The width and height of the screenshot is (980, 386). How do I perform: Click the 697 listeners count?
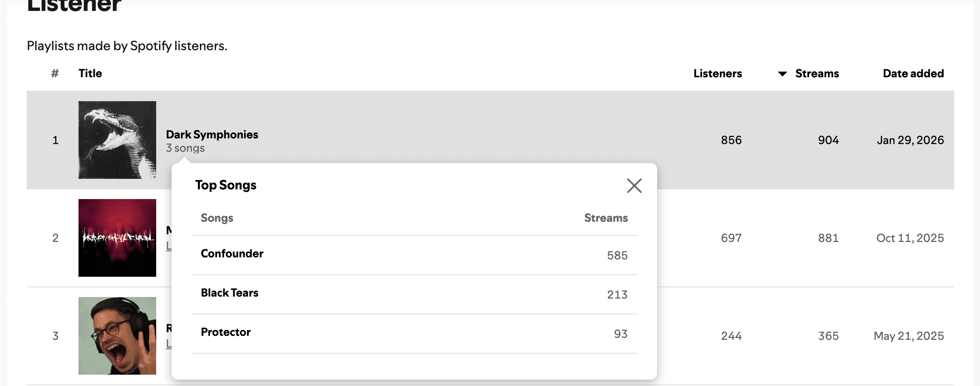click(731, 238)
